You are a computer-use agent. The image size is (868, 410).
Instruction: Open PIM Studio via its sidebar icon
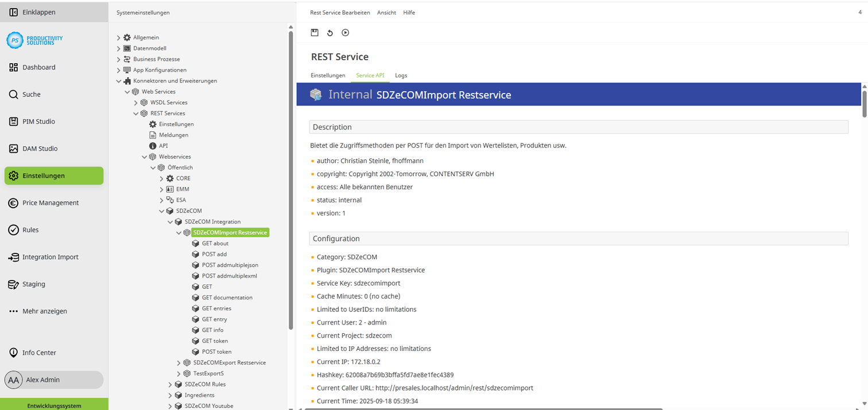tap(14, 121)
